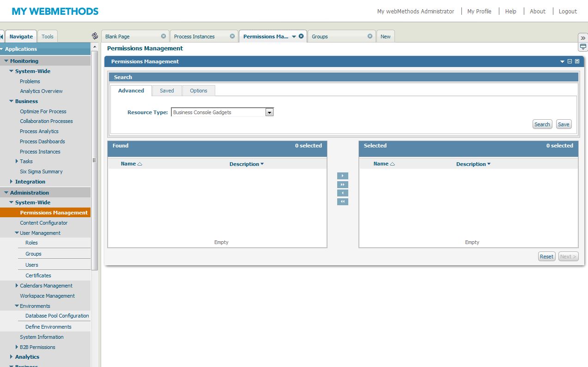
Task: Expand the B2B Permissions node
Action: click(x=17, y=347)
